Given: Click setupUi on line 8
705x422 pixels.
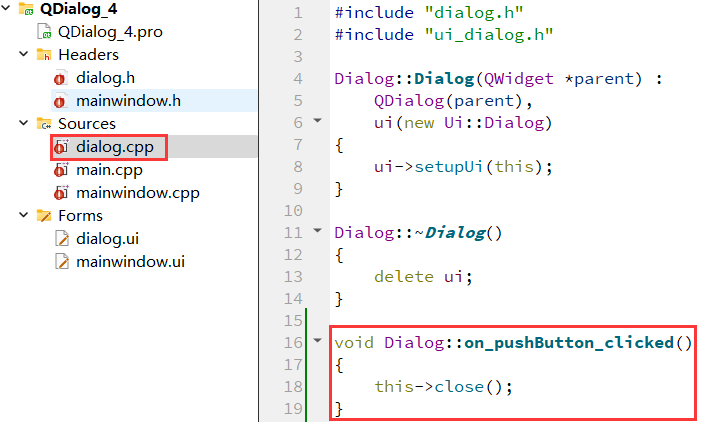Looking at the screenshot, I should click(x=449, y=167).
